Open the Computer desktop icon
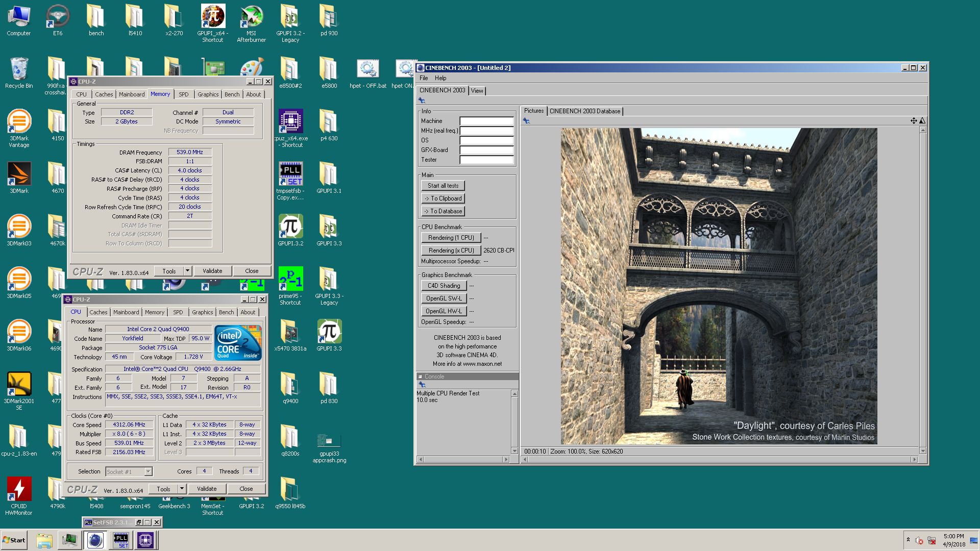 pos(19,20)
